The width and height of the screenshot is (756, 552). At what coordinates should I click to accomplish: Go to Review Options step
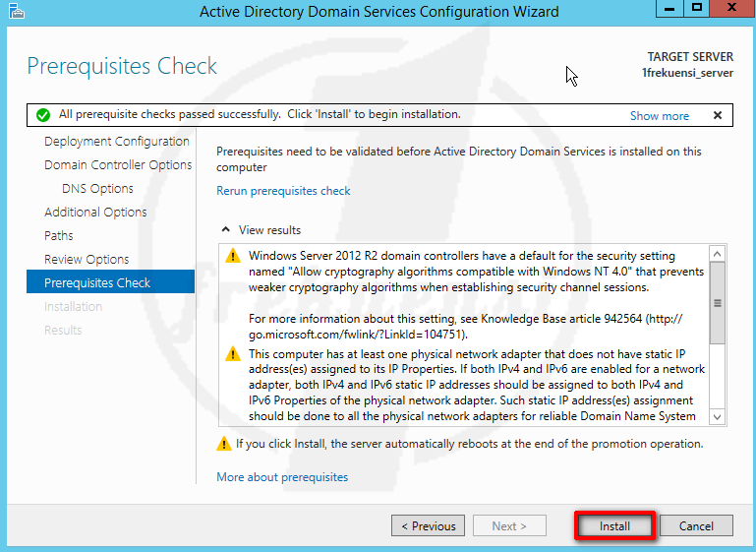[87, 260]
